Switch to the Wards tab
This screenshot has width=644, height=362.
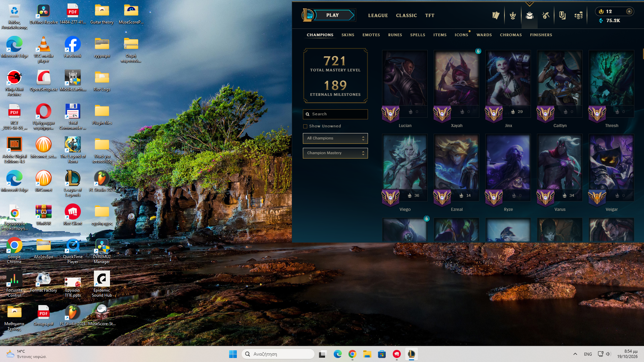484,35
